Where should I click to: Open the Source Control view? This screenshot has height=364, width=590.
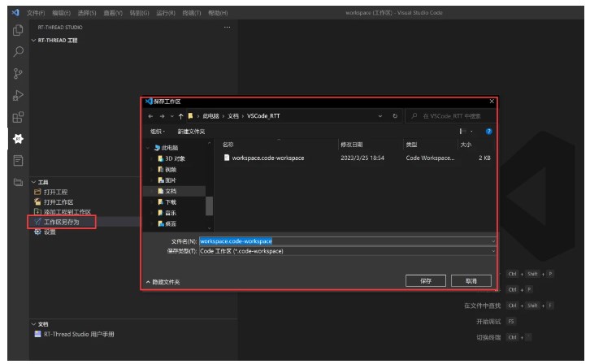pyautogui.click(x=18, y=73)
